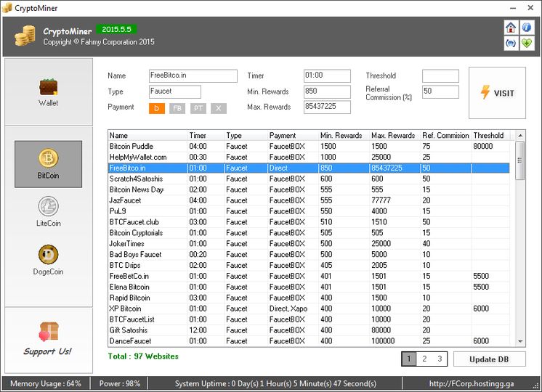This screenshot has height=392, width=542.
Task: Select the Elena Bitcoin row
Action: tap(309, 287)
